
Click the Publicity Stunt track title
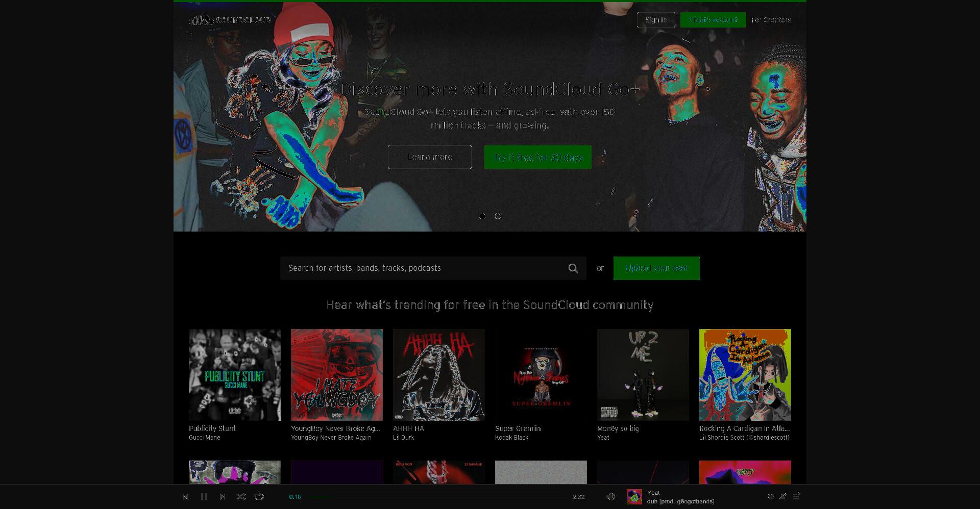click(212, 428)
